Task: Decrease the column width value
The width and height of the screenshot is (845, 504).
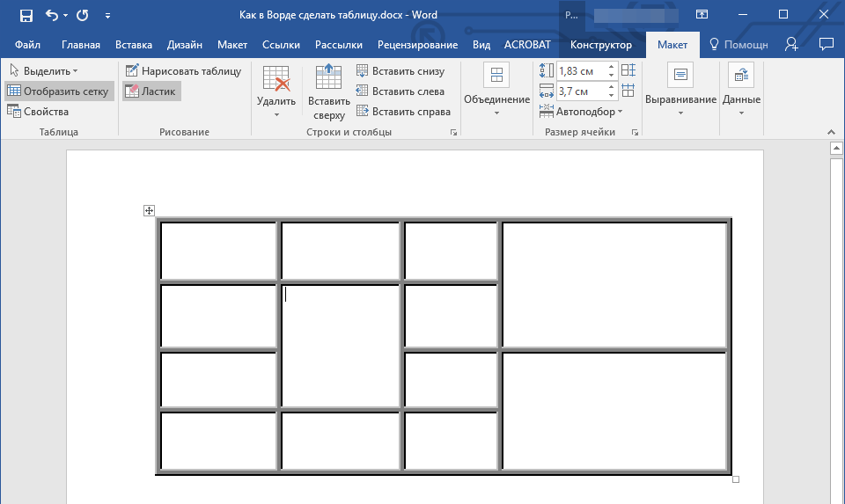Action: point(611,95)
